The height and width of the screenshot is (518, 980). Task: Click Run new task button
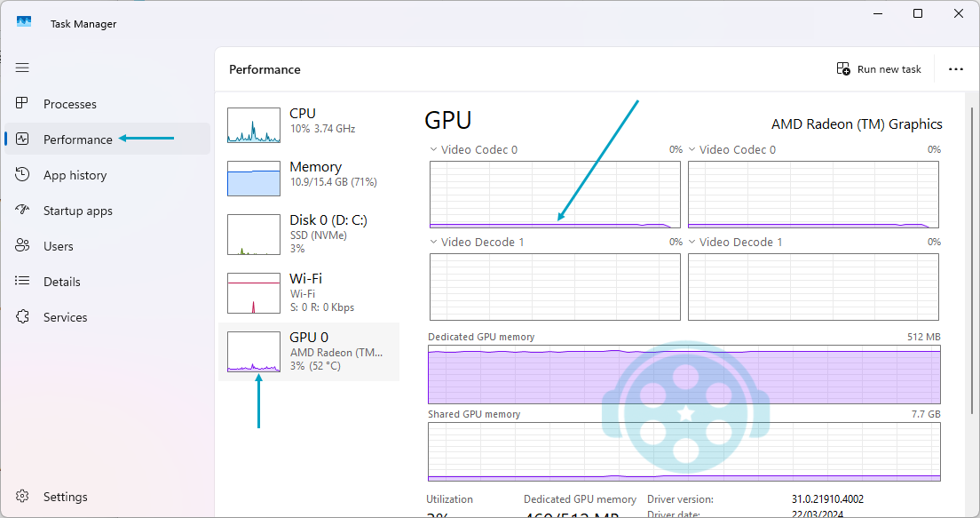[880, 69]
